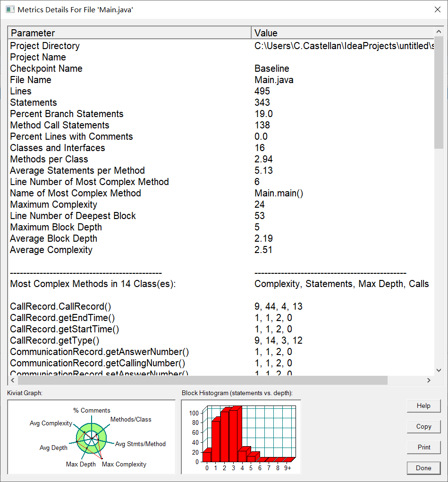
Task: Click the window icon in the title bar
Action: pos(10,9)
